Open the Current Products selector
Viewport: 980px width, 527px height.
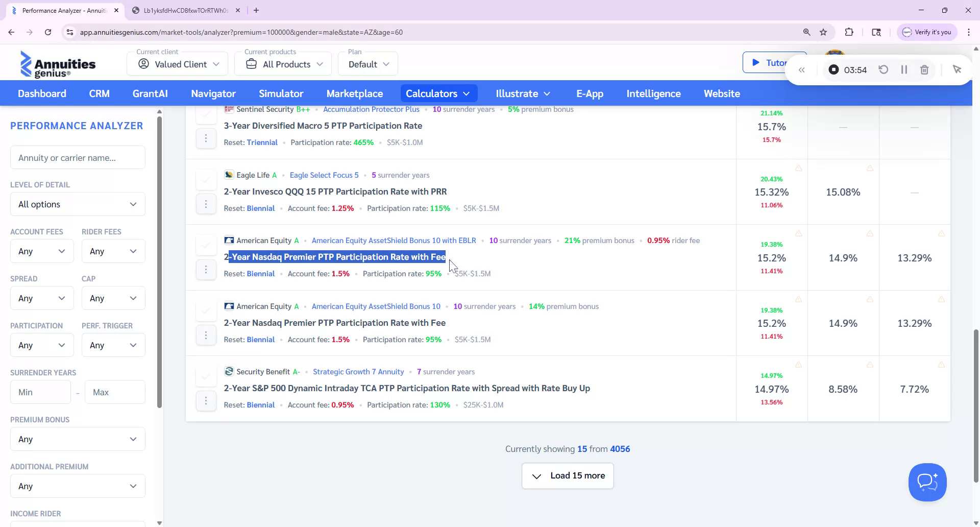tap(283, 63)
